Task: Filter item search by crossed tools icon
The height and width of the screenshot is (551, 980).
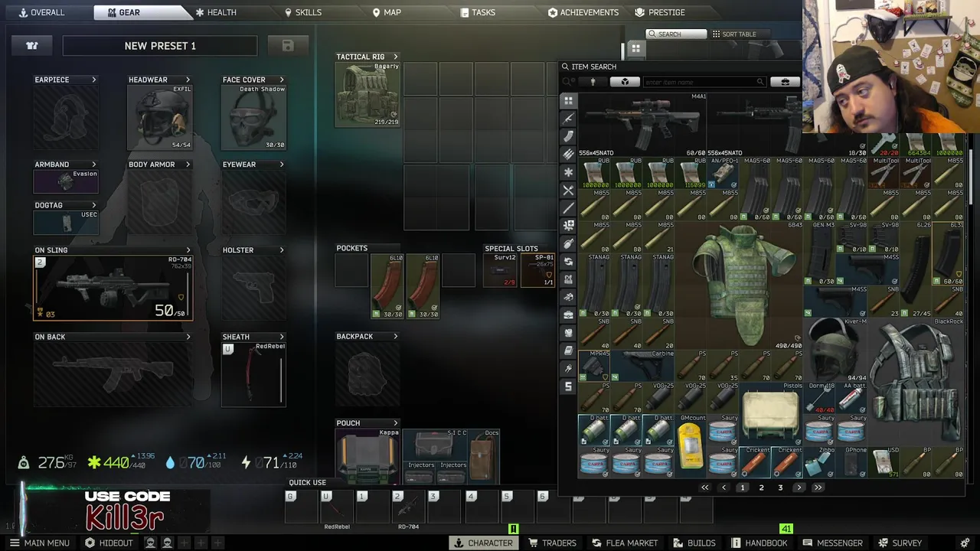Action: (568, 190)
